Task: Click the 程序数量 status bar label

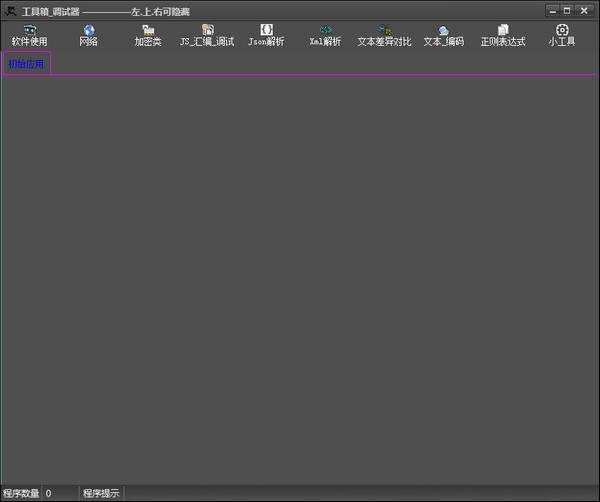Action: [21, 494]
